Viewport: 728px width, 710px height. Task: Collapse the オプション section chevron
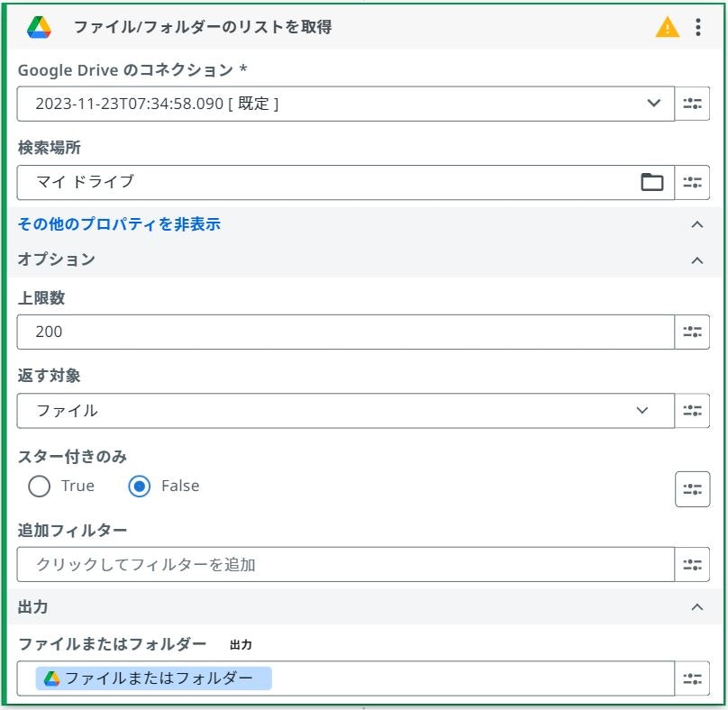[696, 260]
